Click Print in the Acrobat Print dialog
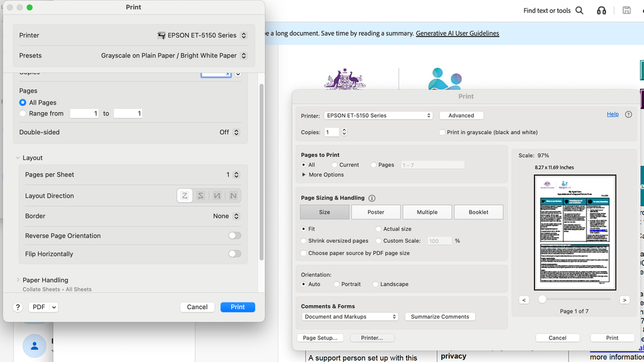644x362 pixels. coord(612,338)
